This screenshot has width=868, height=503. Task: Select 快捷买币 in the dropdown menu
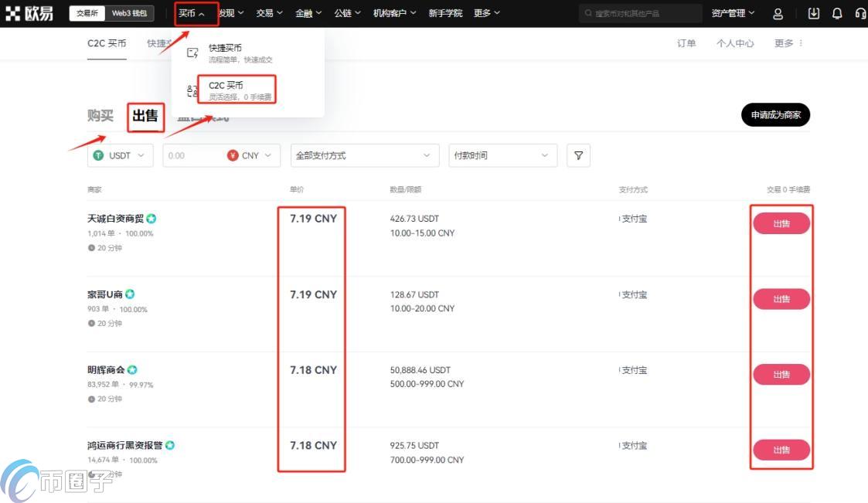pos(241,53)
